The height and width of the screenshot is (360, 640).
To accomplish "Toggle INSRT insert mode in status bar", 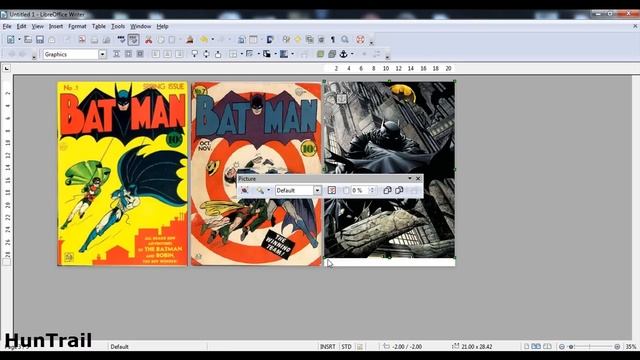I will point(328,347).
